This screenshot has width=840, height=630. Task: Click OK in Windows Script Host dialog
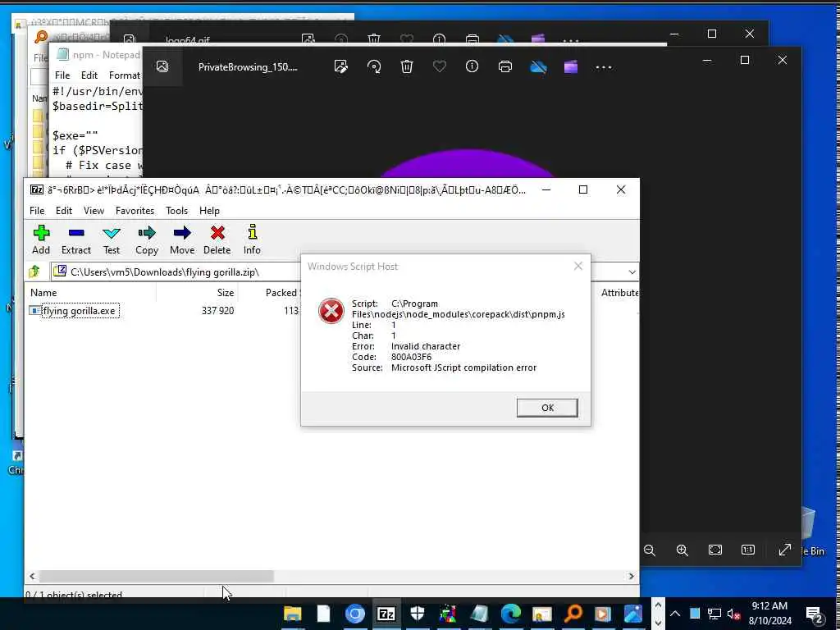[547, 408]
